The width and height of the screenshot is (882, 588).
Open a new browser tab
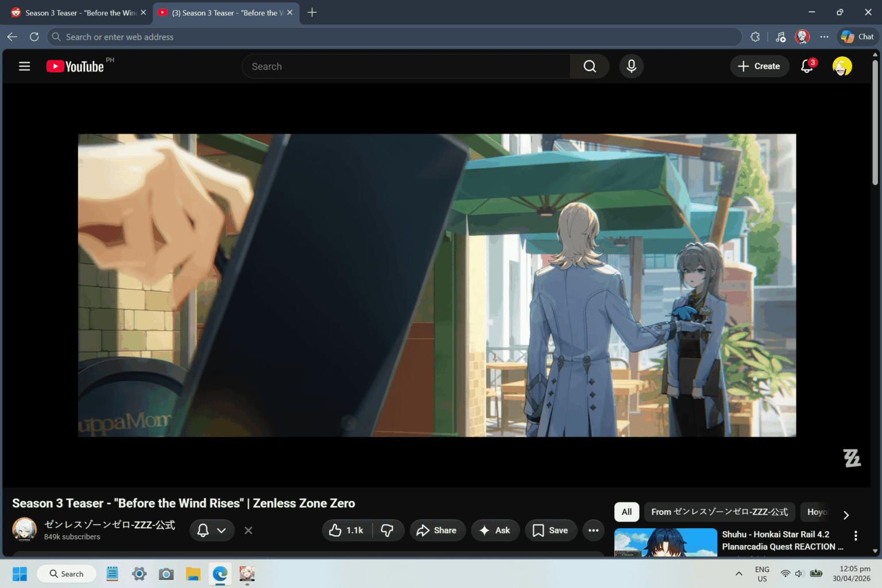[312, 13]
